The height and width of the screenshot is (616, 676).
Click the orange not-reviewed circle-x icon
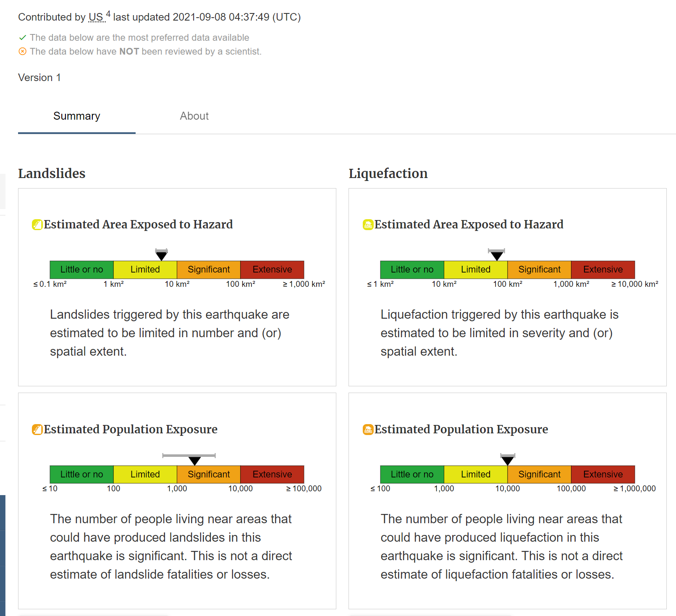coord(23,52)
